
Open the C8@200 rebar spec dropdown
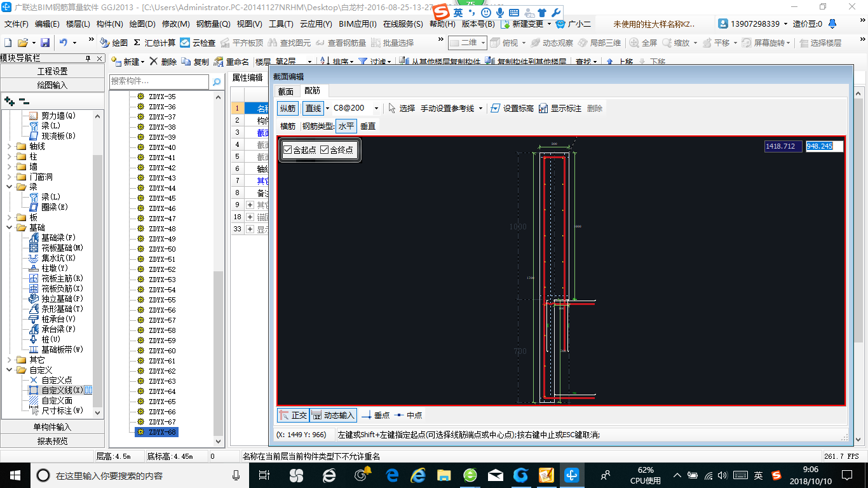(376, 109)
